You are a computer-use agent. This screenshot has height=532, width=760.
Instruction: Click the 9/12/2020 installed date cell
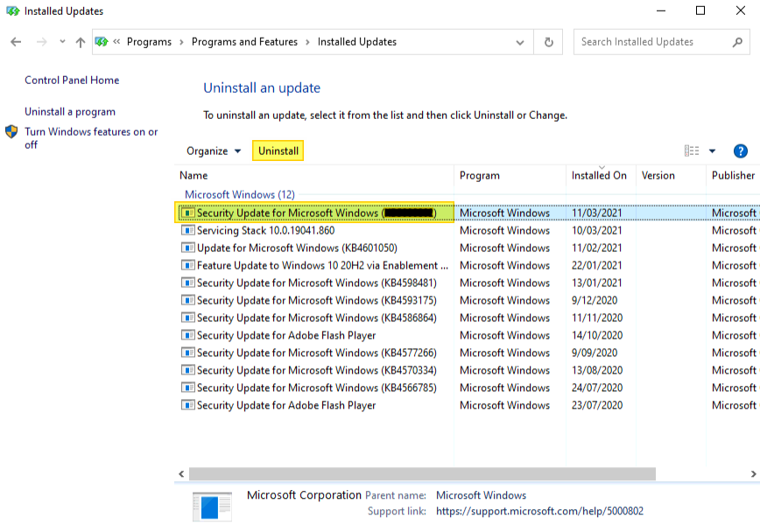point(595,300)
